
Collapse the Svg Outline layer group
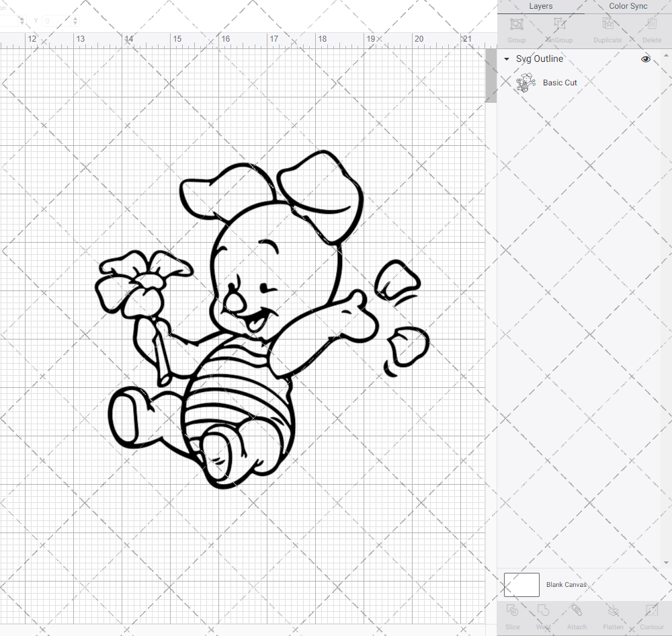click(x=506, y=59)
